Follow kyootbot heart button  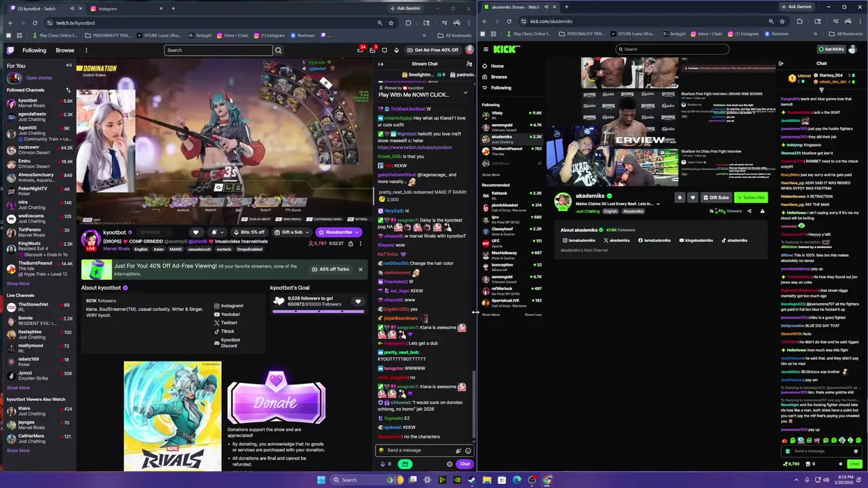(196, 232)
